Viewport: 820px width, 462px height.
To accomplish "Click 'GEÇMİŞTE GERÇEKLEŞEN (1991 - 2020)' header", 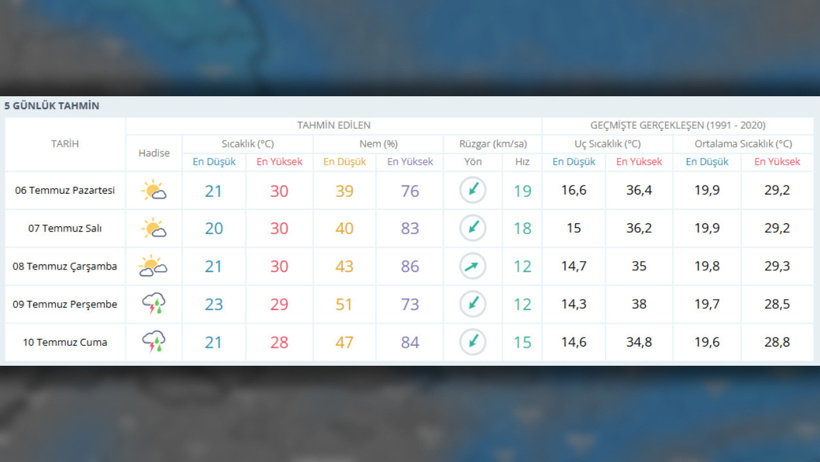I will point(678,126).
